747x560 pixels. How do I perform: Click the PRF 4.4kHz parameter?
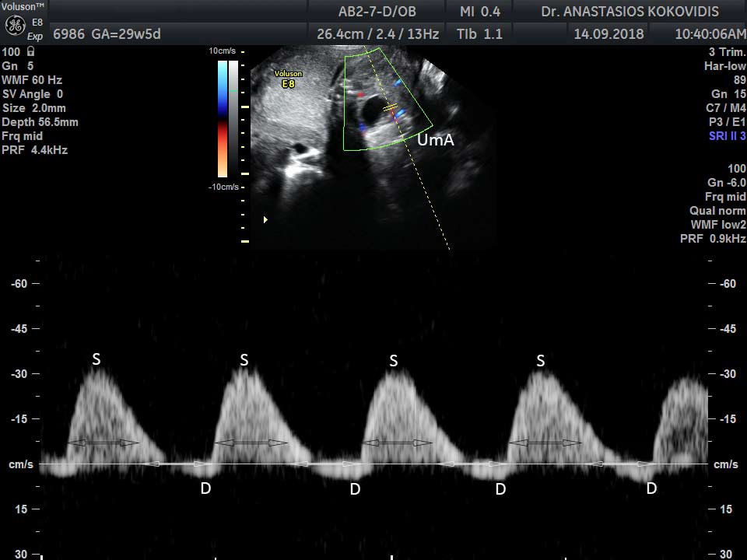35,150
